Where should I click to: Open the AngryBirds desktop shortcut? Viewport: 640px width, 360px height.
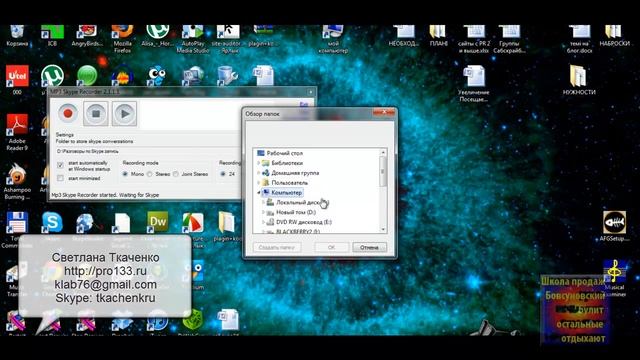click(87, 36)
